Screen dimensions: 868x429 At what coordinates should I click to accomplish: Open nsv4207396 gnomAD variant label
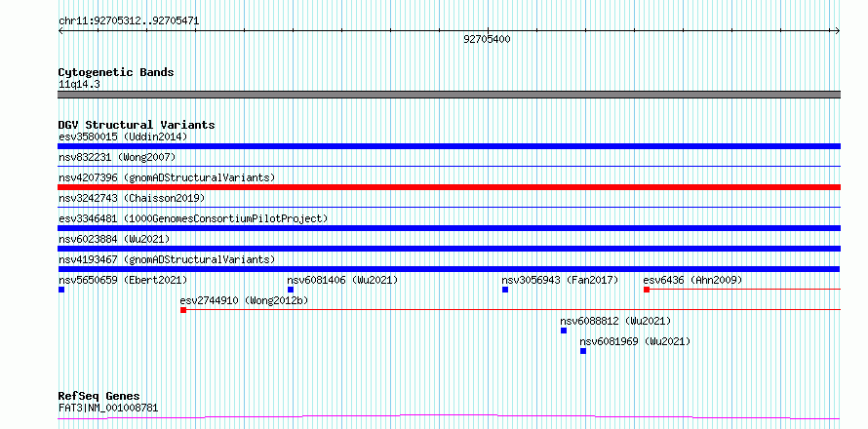pos(167,177)
